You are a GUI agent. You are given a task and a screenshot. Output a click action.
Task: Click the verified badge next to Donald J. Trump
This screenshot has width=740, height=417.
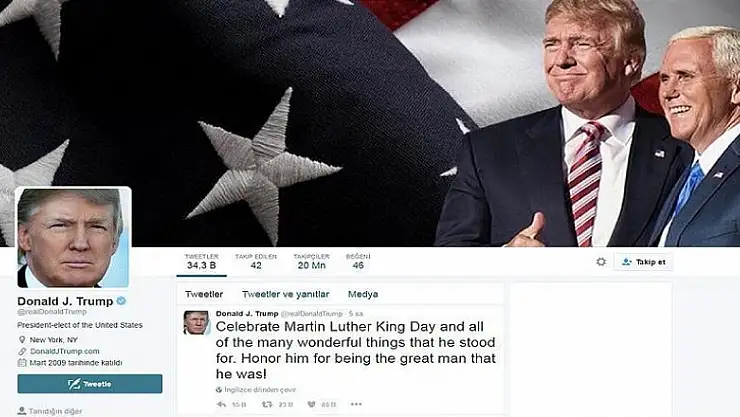pyautogui.click(x=121, y=300)
